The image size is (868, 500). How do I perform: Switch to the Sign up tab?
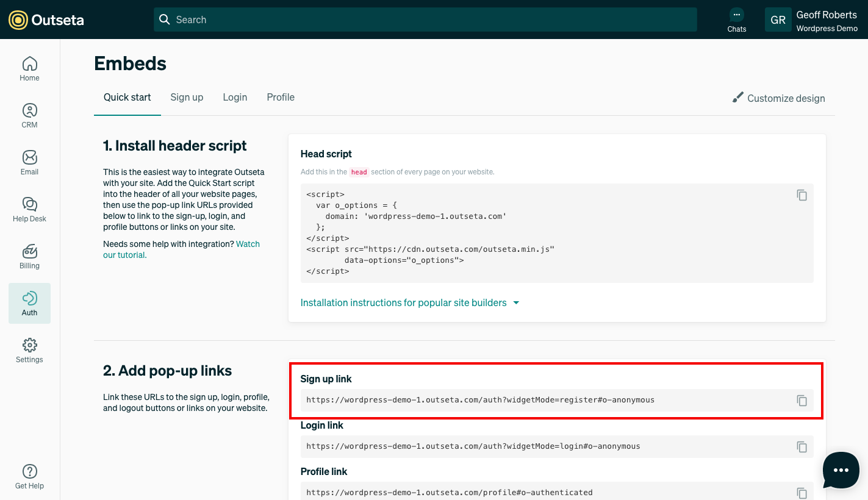pos(187,98)
